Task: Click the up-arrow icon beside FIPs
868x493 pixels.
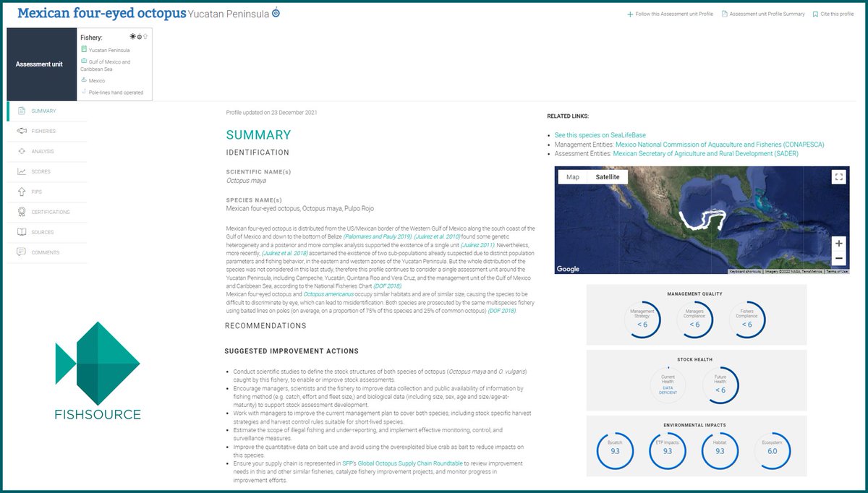Action: point(22,192)
